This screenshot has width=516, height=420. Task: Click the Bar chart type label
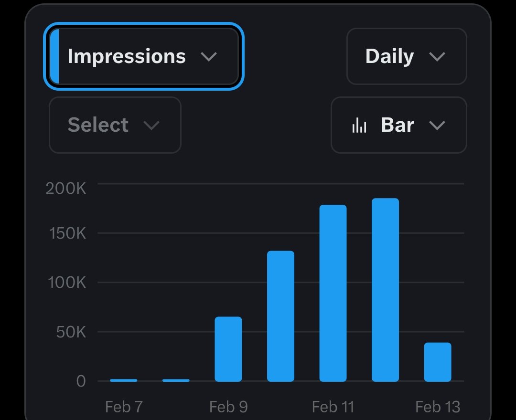[x=398, y=125]
